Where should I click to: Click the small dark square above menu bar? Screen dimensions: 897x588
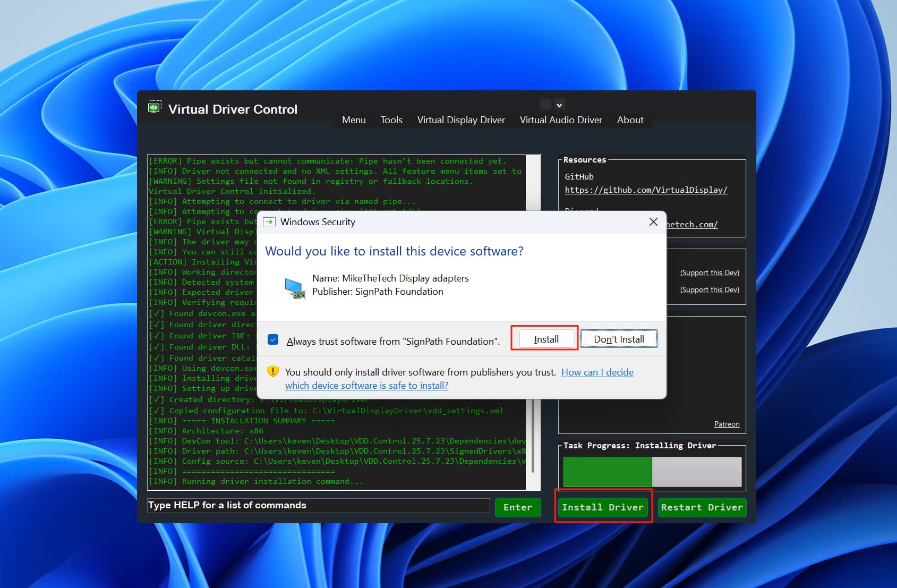[x=545, y=104]
